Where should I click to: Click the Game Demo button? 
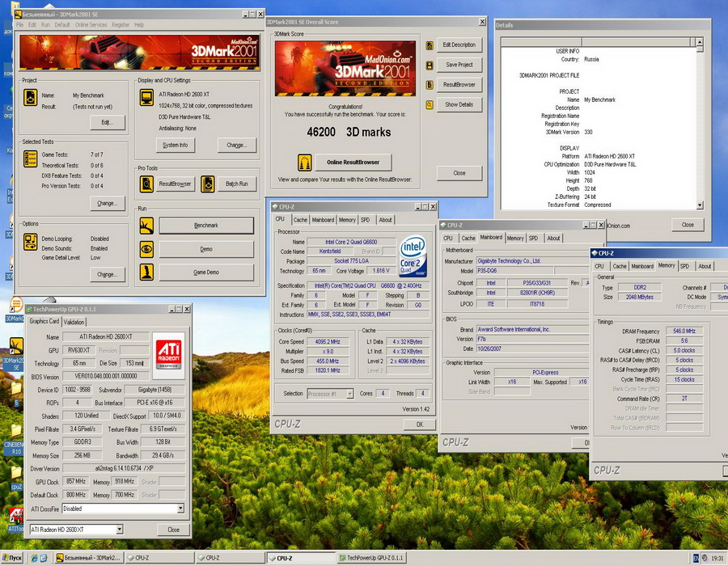point(206,272)
